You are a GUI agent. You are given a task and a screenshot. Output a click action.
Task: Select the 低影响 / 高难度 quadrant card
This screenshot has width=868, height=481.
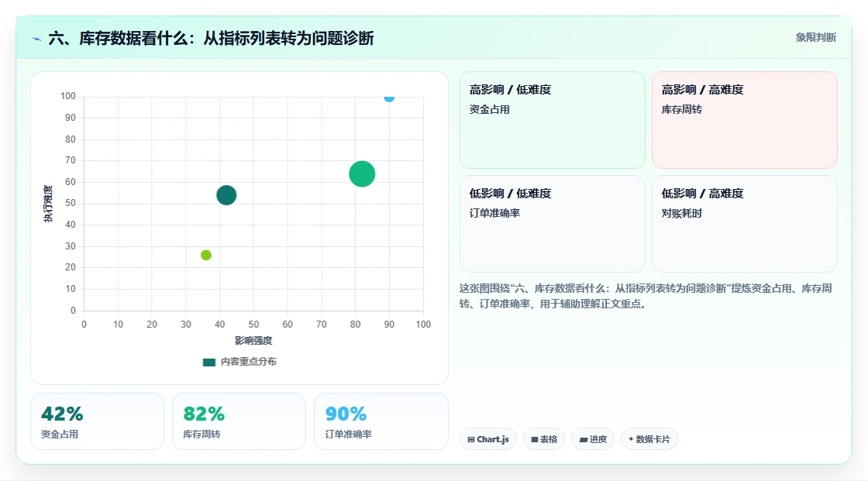point(745,224)
